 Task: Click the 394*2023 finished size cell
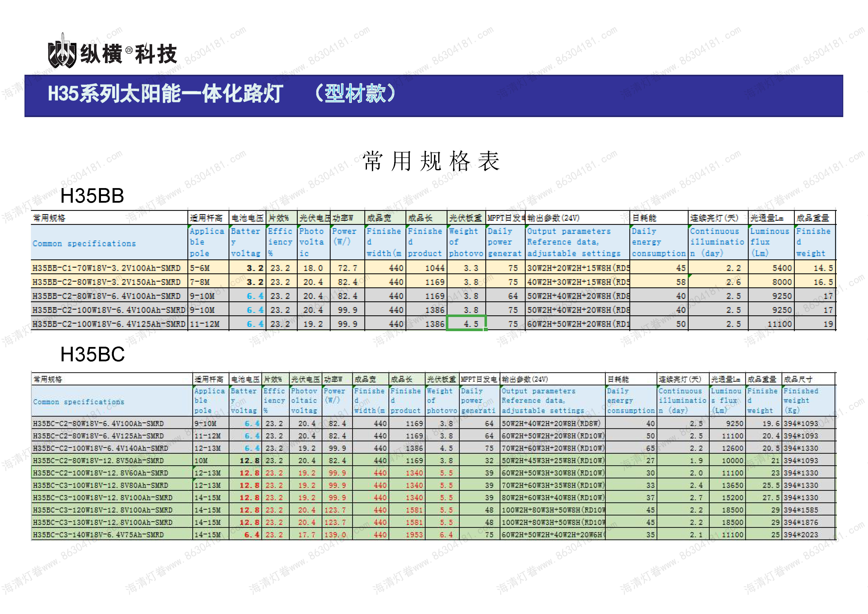click(801, 535)
